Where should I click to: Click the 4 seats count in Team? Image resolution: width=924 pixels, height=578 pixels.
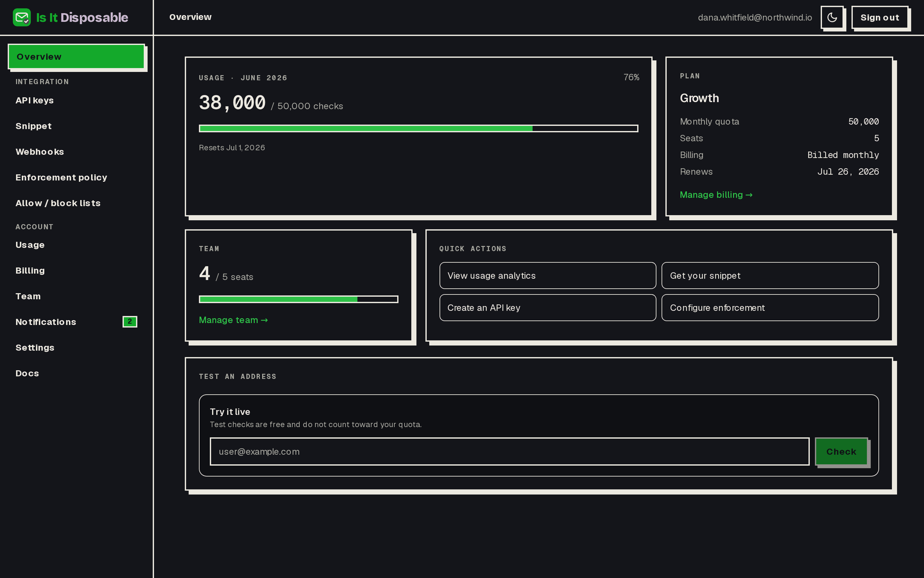point(205,273)
